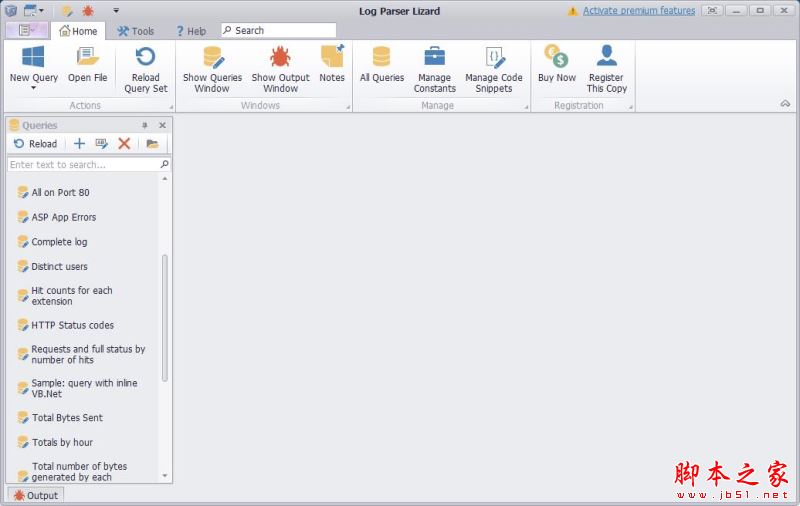Select Hit counts for each extension query

(x=71, y=295)
